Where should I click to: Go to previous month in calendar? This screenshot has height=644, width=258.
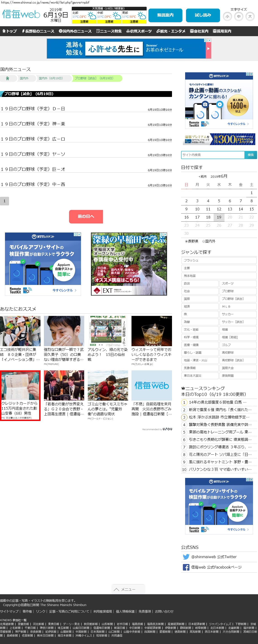(202, 176)
